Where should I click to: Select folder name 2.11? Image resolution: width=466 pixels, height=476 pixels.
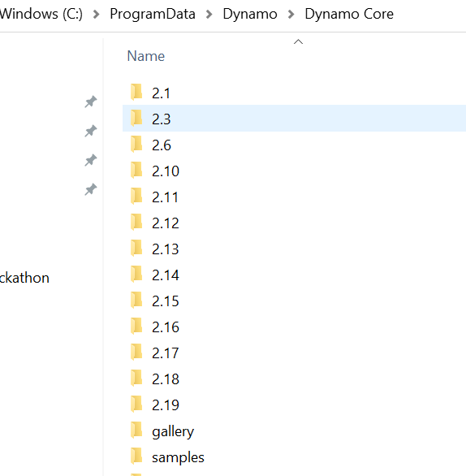pos(165,197)
